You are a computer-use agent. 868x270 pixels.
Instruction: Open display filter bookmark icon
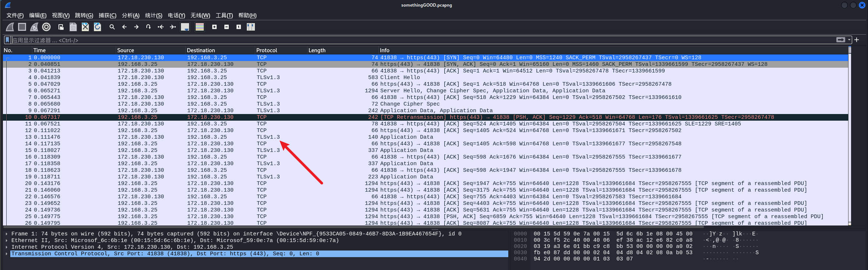[x=7, y=40]
